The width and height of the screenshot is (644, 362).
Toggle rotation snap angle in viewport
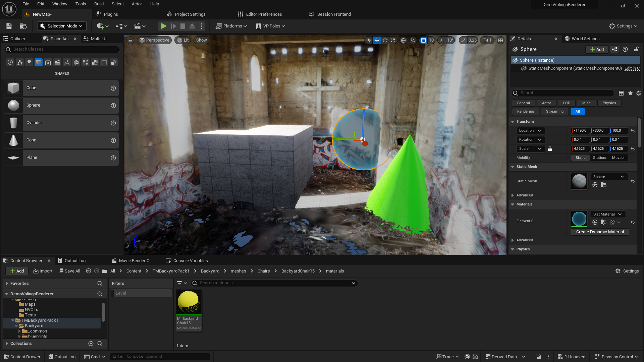click(x=442, y=40)
